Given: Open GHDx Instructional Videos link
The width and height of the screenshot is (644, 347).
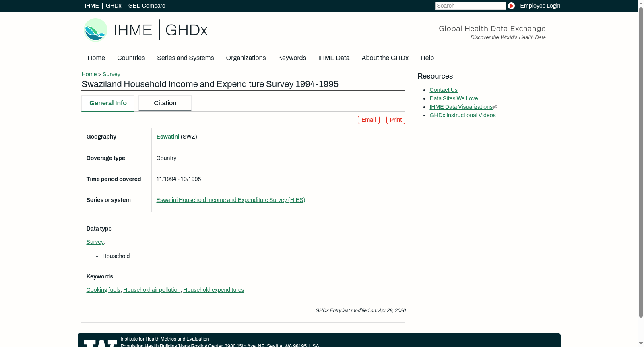Looking at the screenshot, I should (462, 115).
